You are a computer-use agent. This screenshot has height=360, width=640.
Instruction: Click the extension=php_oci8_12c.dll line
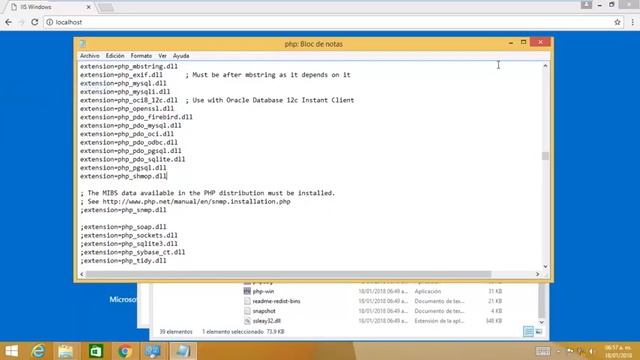[x=217, y=100]
